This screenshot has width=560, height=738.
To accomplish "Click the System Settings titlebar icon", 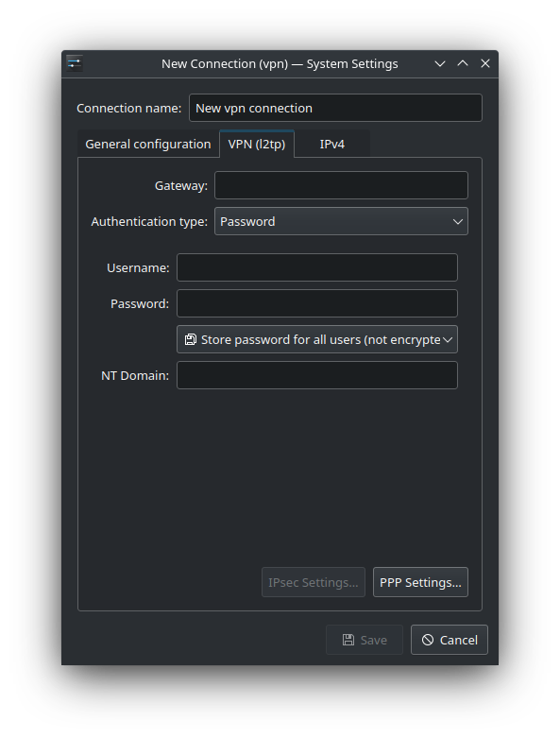I will [75, 63].
